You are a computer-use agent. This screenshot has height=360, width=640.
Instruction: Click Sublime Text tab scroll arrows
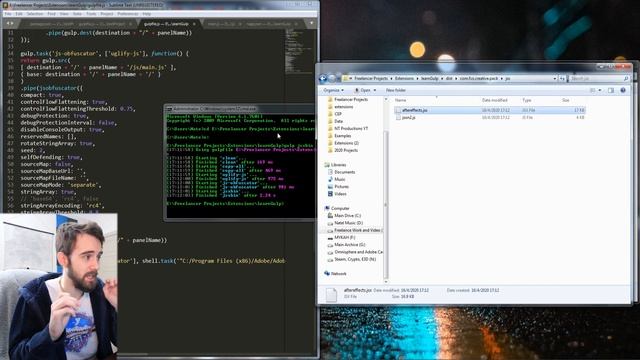click(9, 24)
